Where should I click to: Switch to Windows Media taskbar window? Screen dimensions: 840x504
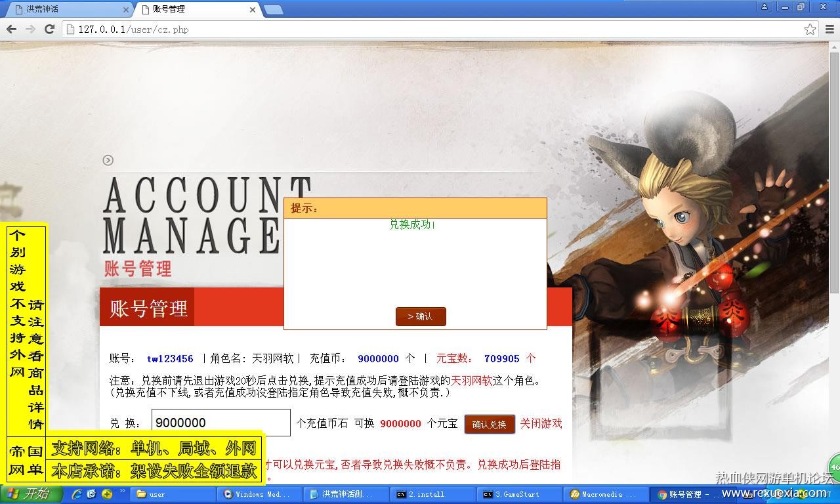coord(260,494)
